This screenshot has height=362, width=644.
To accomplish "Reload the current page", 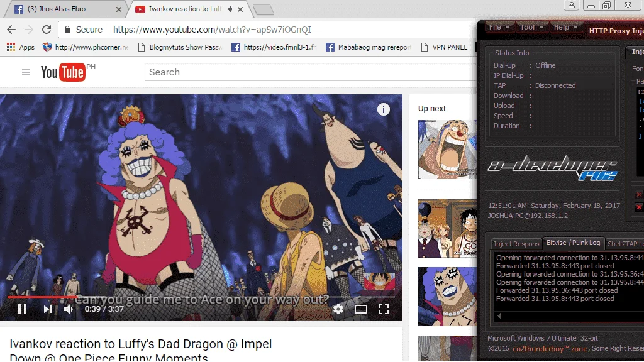I will (47, 30).
